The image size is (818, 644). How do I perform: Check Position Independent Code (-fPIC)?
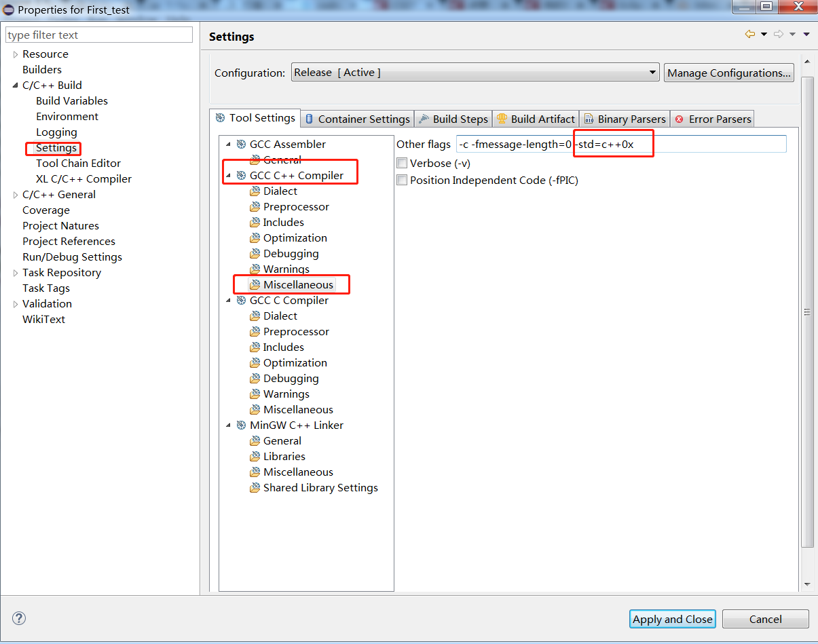tap(402, 180)
